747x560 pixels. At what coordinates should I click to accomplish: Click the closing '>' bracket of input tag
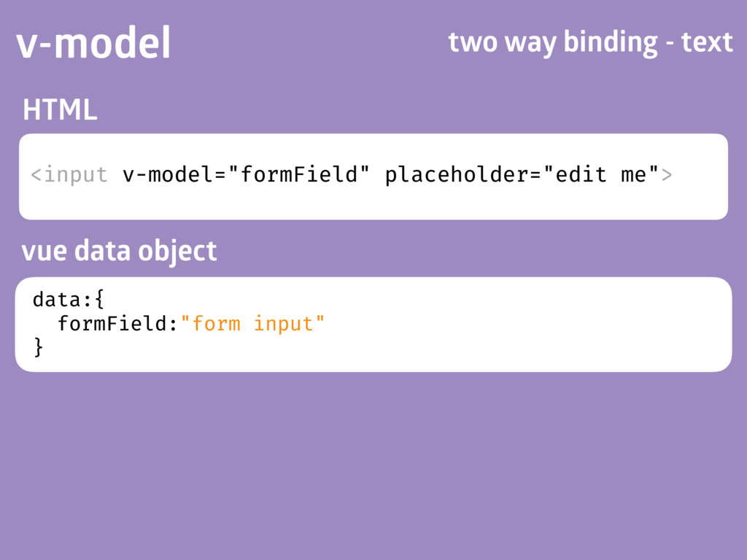point(667,175)
